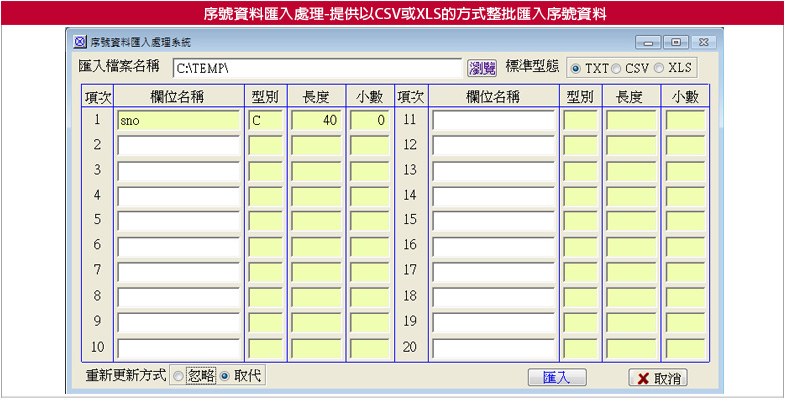Click the 瀏覽 browse button
Viewport: 786px width, 401px height.
[481, 68]
